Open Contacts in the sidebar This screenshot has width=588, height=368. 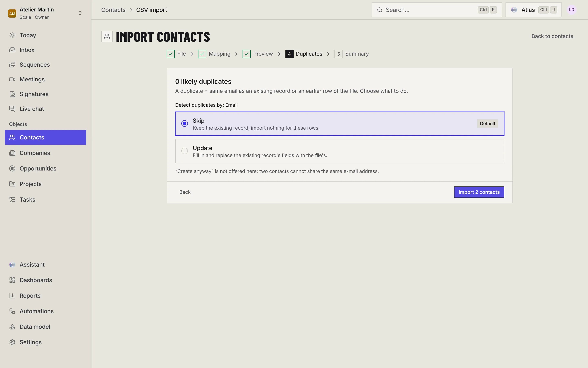[46, 137]
